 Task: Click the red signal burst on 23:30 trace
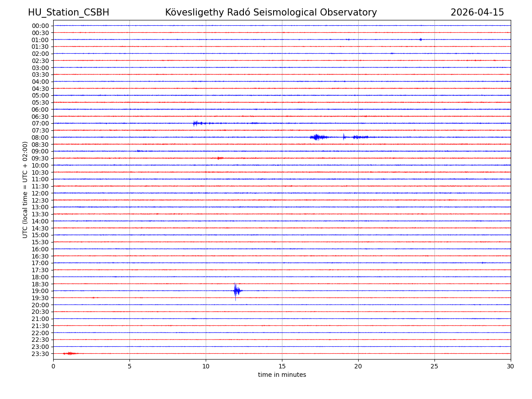tap(70, 353)
